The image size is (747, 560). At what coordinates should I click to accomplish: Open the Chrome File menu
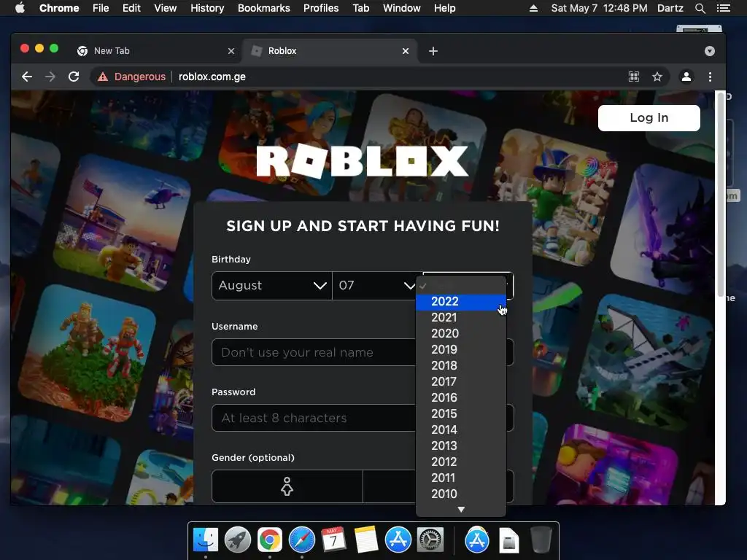point(101,8)
